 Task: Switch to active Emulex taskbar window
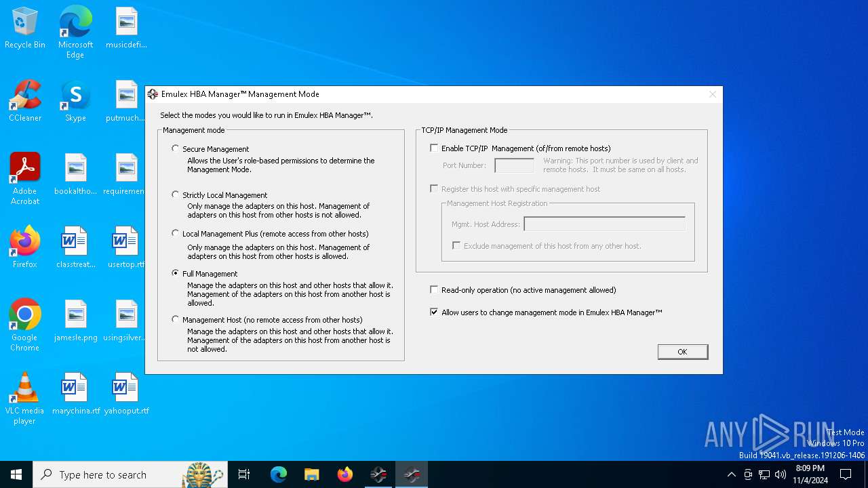coord(412,474)
